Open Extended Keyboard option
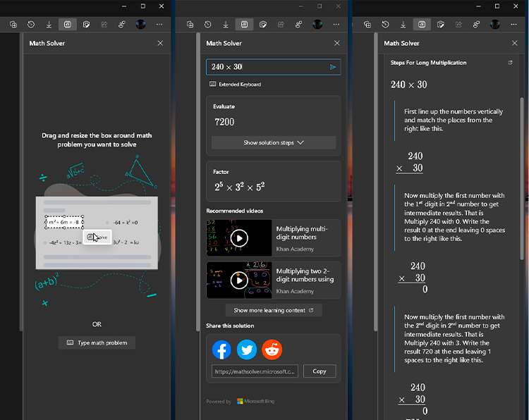Image resolution: width=529 pixels, height=420 pixels. tap(235, 85)
